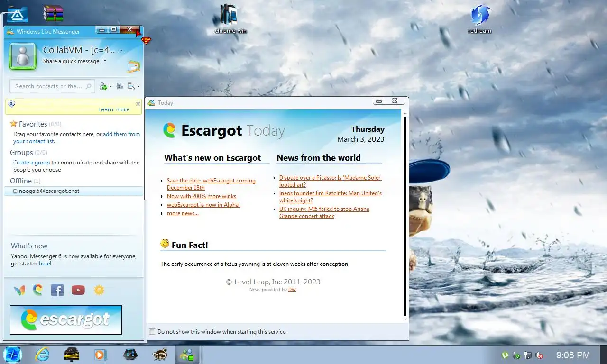This screenshot has height=364, width=607.
Task: Click the search magnifier in contact search
Action: (88, 86)
